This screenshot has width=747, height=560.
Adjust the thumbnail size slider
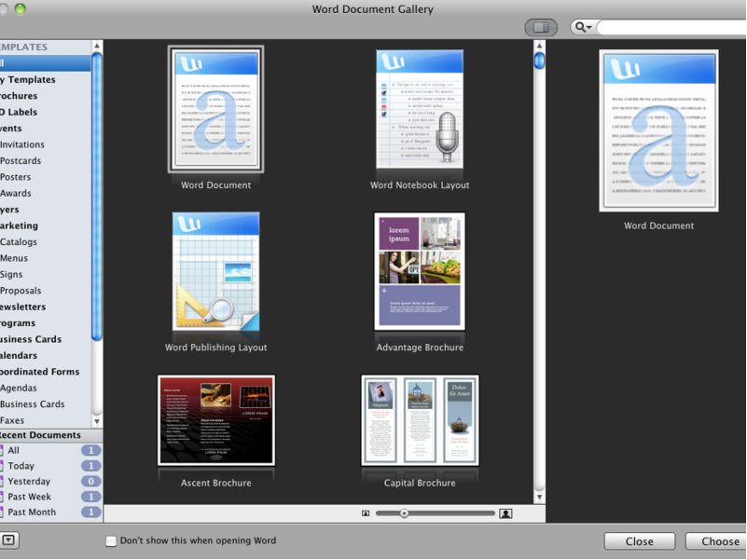[404, 513]
